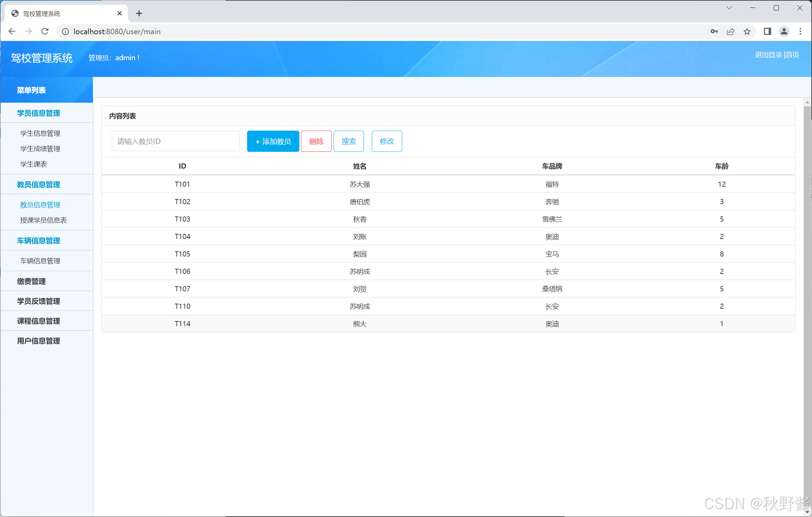Click the 添加教员 button
Image resolution: width=812 pixels, height=517 pixels.
[x=273, y=141]
